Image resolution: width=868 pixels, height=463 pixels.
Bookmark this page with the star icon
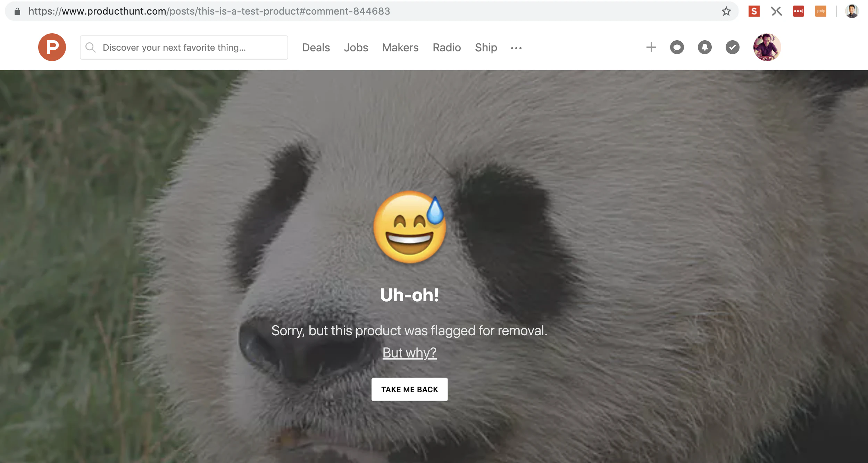tap(726, 11)
